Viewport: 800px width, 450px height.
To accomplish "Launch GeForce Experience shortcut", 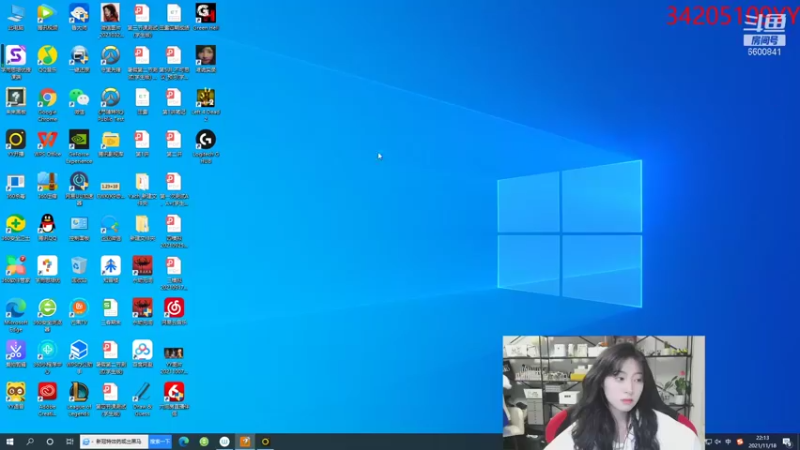I will pyautogui.click(x=79, y=147).
